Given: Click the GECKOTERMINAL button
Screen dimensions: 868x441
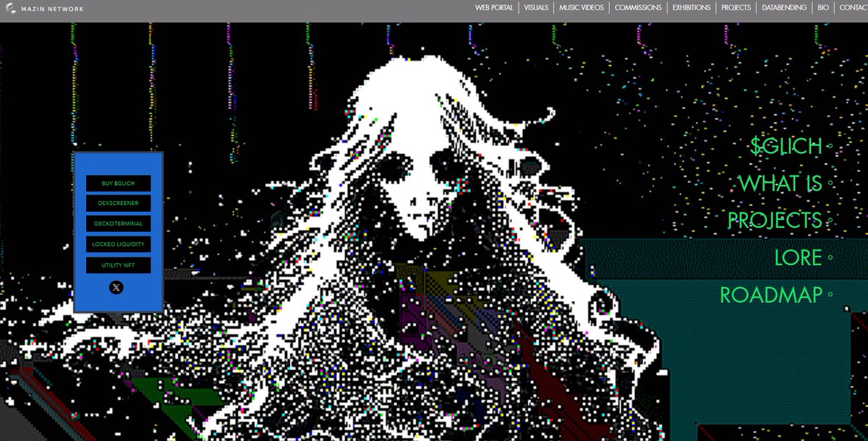Looking at the screenshot, I should tap(119, 224).
